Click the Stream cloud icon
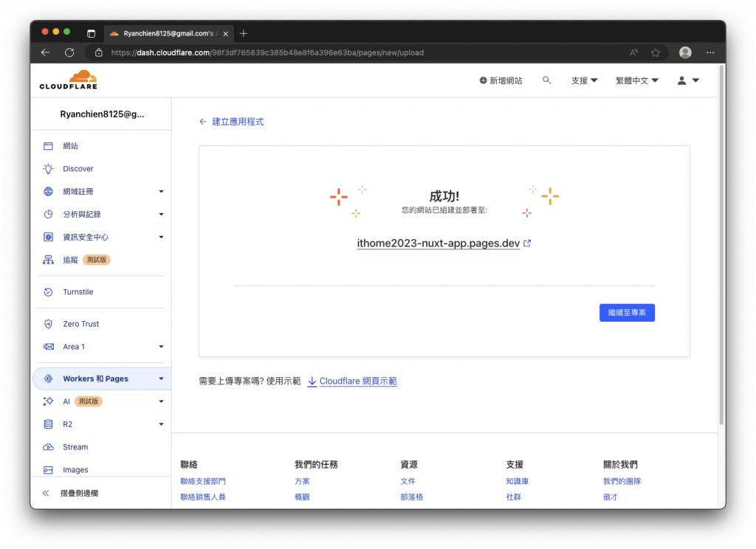756x549 pixels. click(x=48, y=447)
